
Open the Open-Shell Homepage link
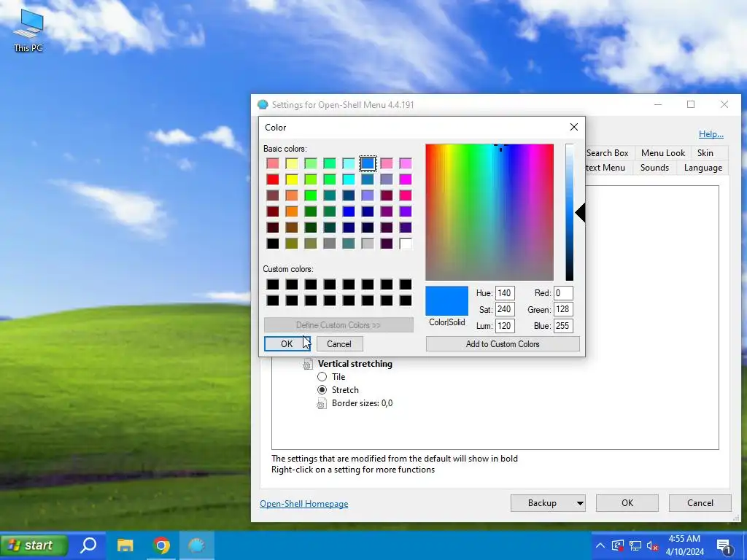click(x=304, y=504)
